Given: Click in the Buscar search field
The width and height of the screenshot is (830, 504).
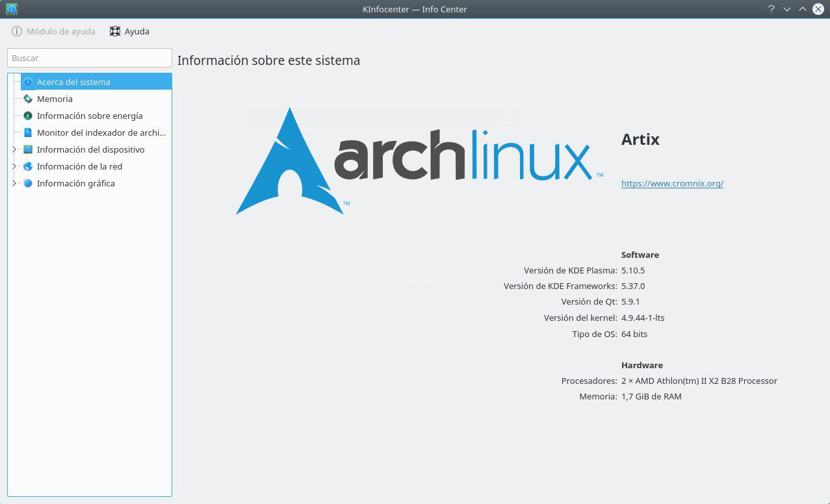Looking at the screenshot, I should (90, 58).
